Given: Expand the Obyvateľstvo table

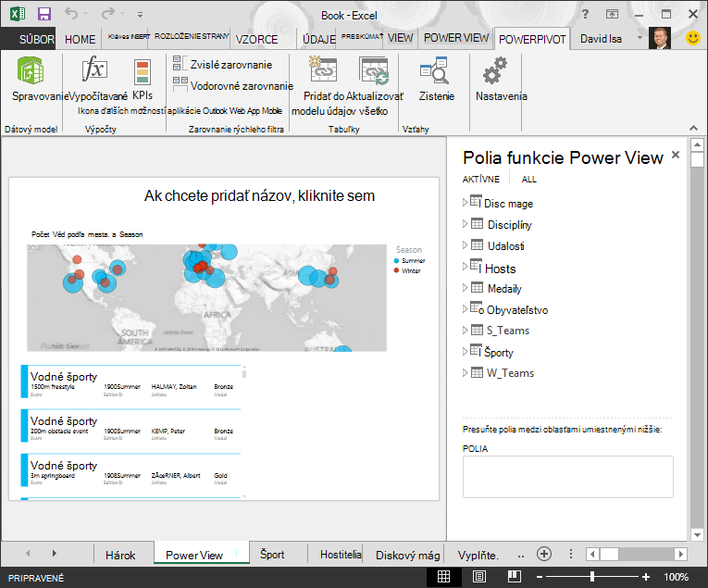Looking at the screenshot, I should click(466, 308).
